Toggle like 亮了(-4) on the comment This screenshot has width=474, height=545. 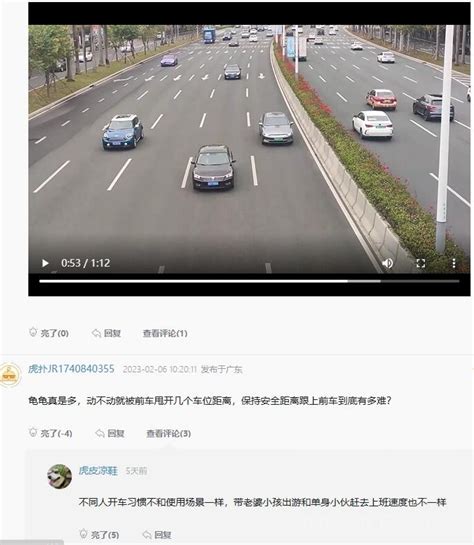click(50, 433)
